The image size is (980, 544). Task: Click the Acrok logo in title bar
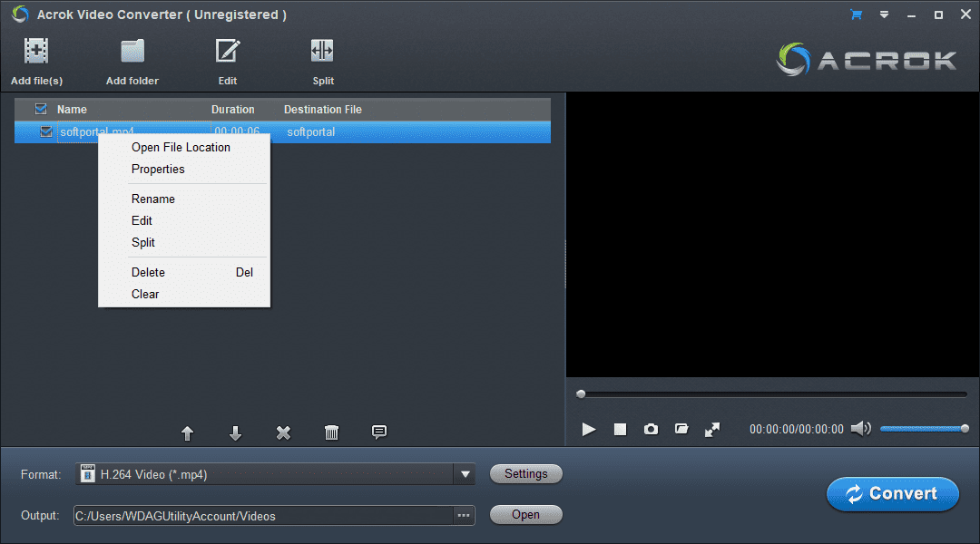click(x=20, y=15)
